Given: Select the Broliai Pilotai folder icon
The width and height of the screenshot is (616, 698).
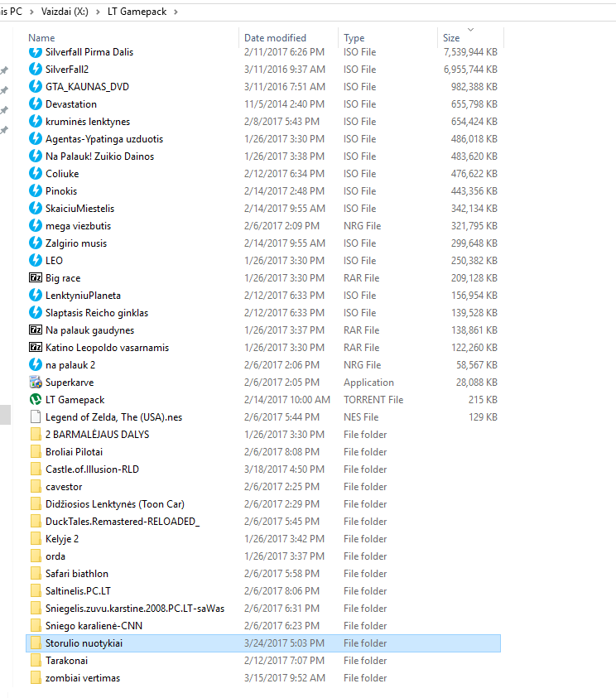Looking at the screenshot, I should (36, 451).
